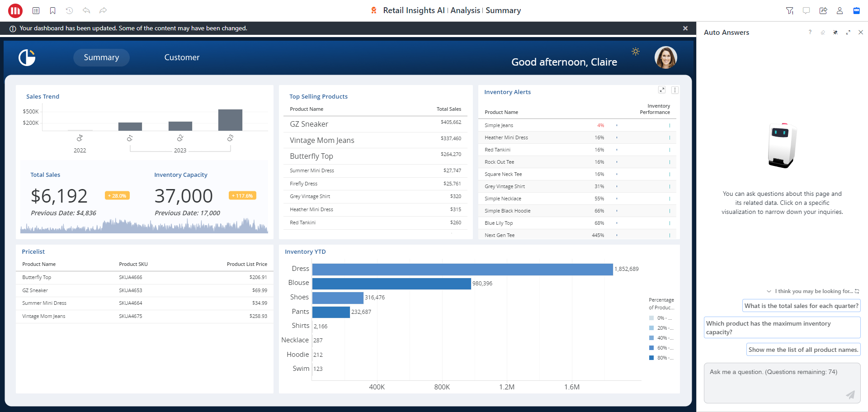Viewport: 868px width, 412px height.
Task: Expand the Auto Answers panel to full size
Action: [x=848, y=33]
